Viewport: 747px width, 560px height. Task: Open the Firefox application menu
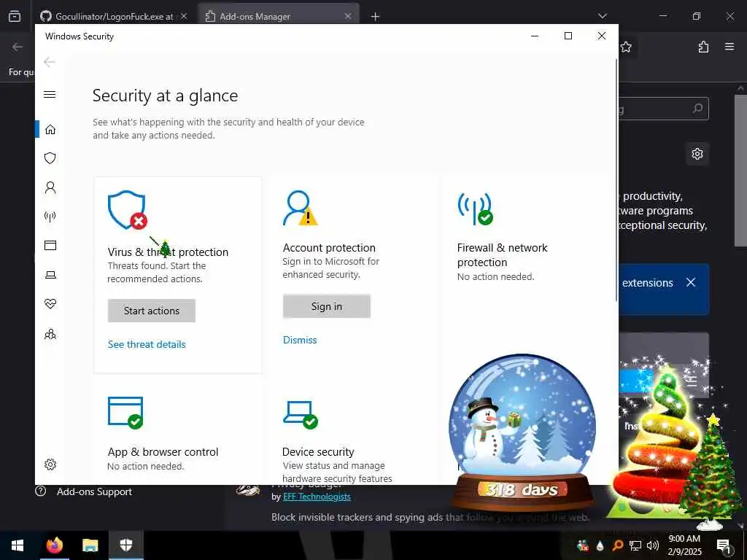729,47
